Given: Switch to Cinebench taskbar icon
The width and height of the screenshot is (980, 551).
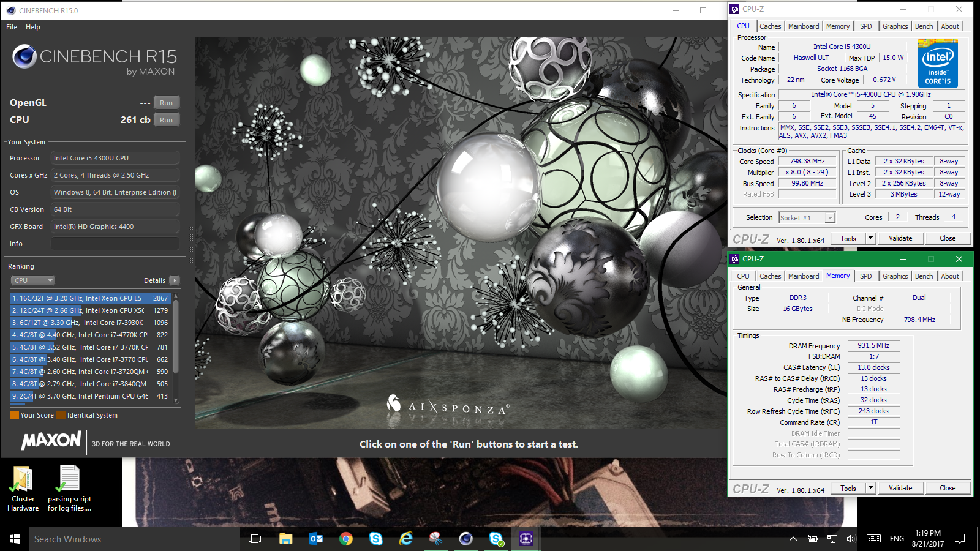Looking at the screenshot, I should [466, 539].
